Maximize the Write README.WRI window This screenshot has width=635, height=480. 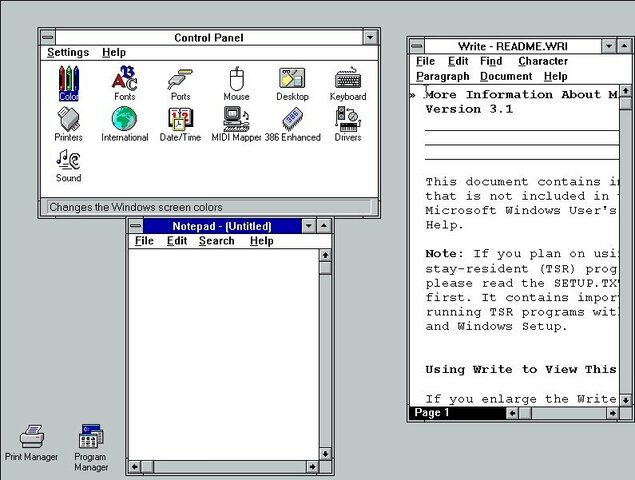pyautogui.click(x=624, y=46)
